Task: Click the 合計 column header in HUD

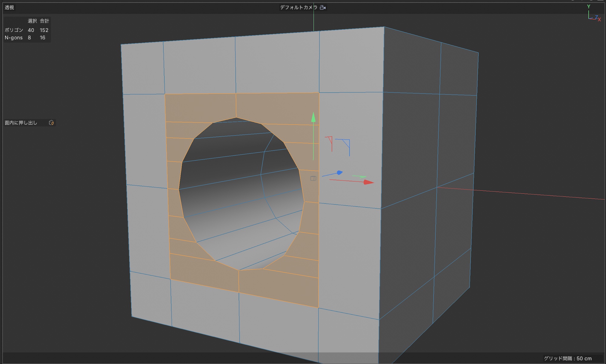Action: click(44, 21)
